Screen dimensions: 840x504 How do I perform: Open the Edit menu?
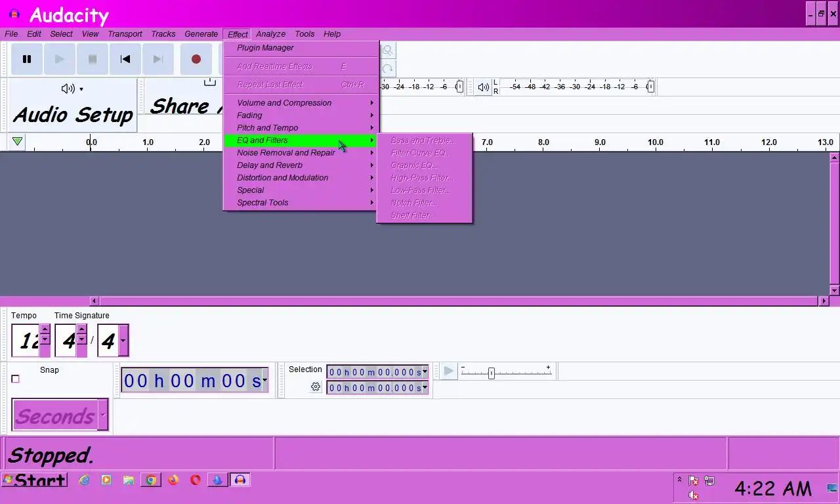(x=34, y=34)
